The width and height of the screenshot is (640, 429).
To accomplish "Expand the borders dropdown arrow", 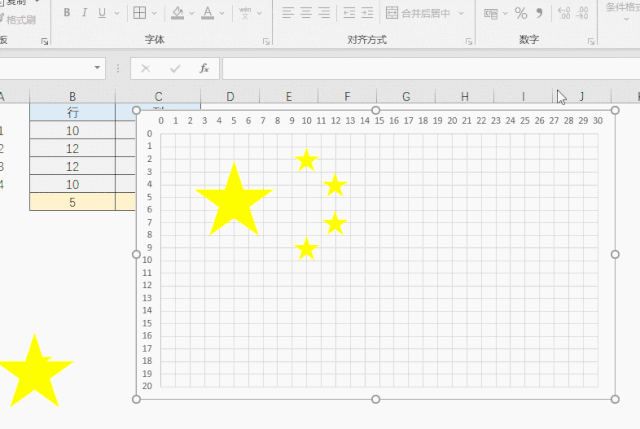I will tap(154, 13).
